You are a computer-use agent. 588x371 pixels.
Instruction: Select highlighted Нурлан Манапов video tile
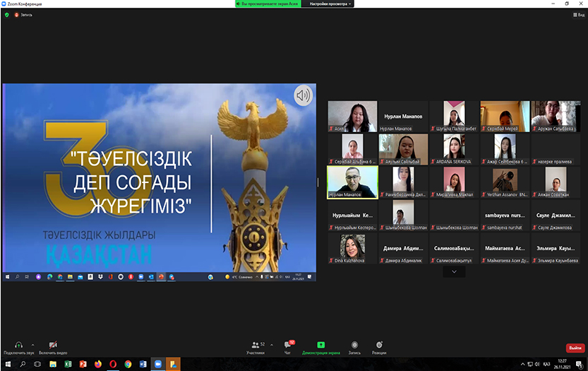pyautogui.click(x=352, y=182)
